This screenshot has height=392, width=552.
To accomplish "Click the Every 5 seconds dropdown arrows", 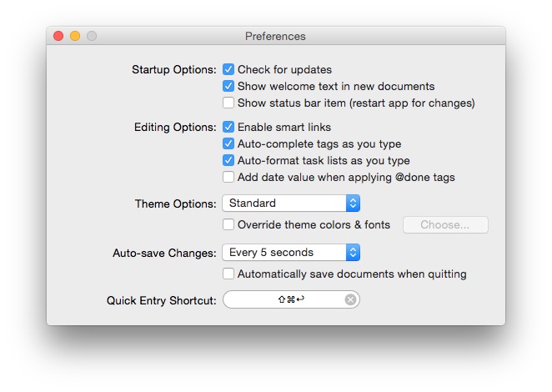I will click(353, 253).
